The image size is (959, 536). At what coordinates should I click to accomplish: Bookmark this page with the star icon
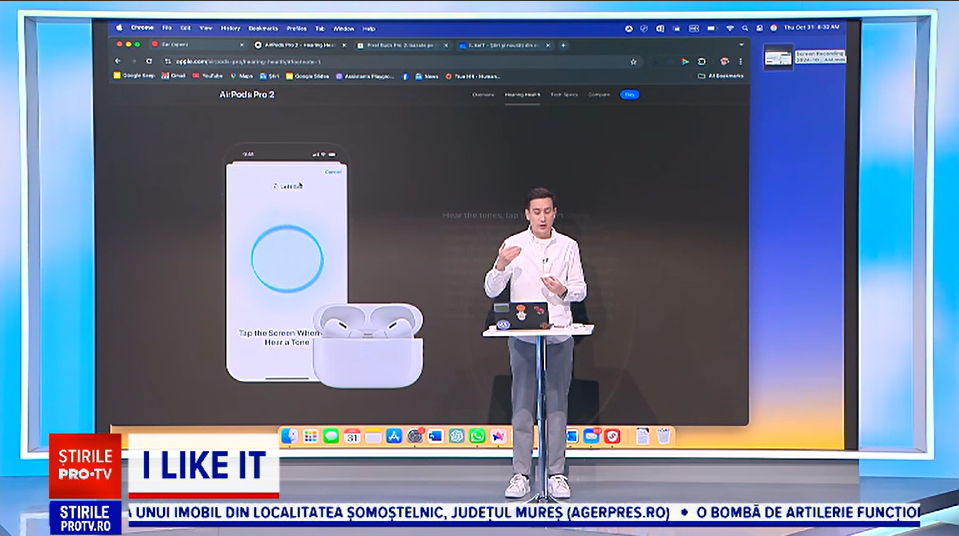(633, 61)
